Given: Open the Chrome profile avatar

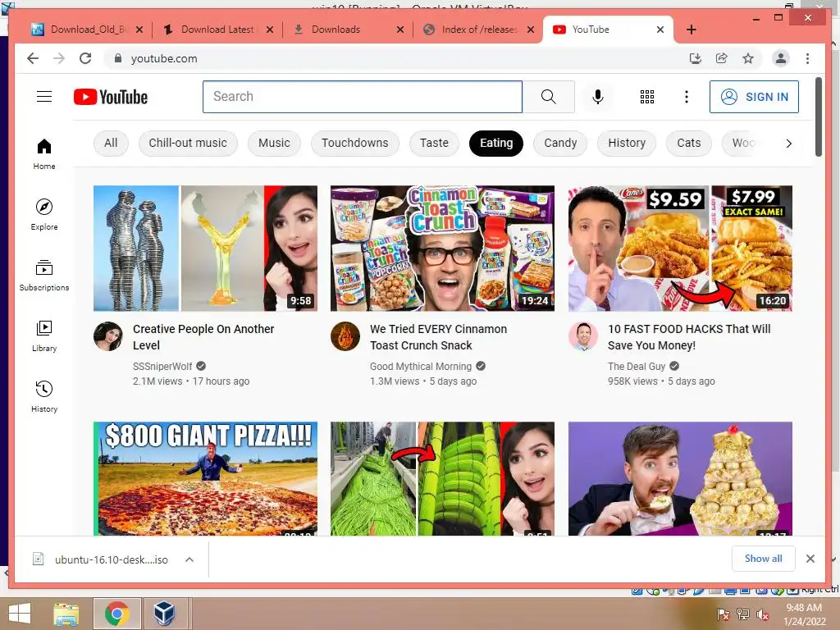Looking at the screenshot, I should [781, 58].
